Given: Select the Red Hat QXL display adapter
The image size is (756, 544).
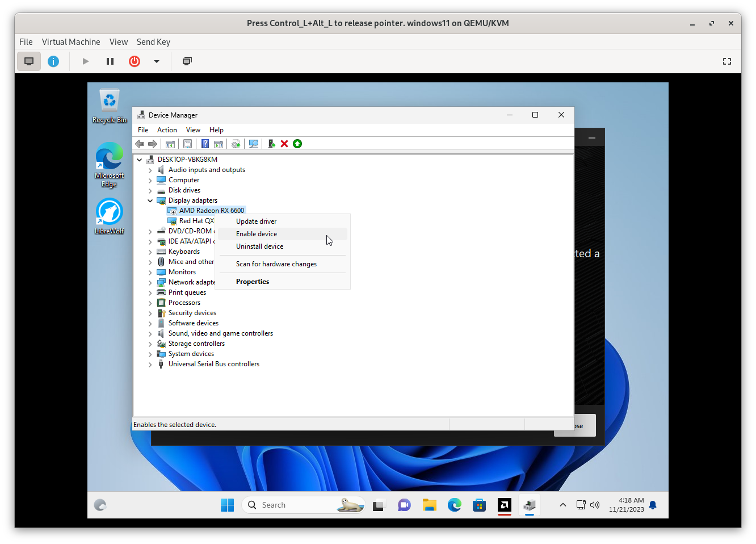Looking at the screenshot, I should pos(196,221).
